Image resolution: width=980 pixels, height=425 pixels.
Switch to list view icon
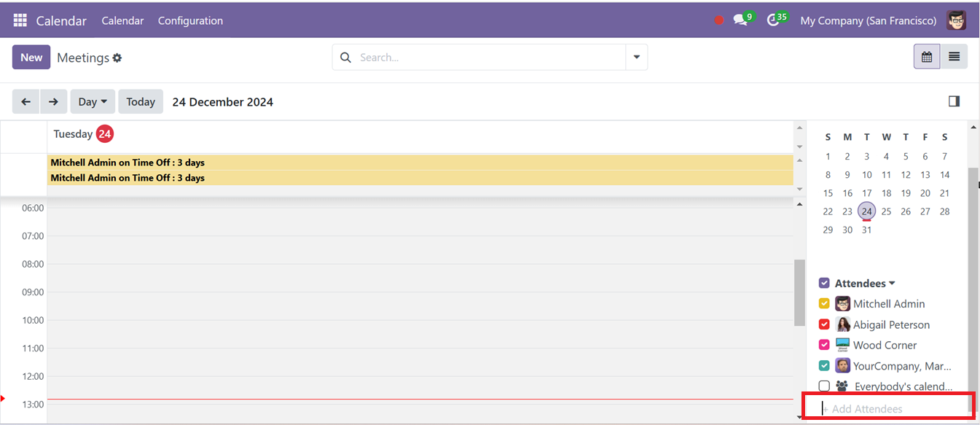pos(954,57)
